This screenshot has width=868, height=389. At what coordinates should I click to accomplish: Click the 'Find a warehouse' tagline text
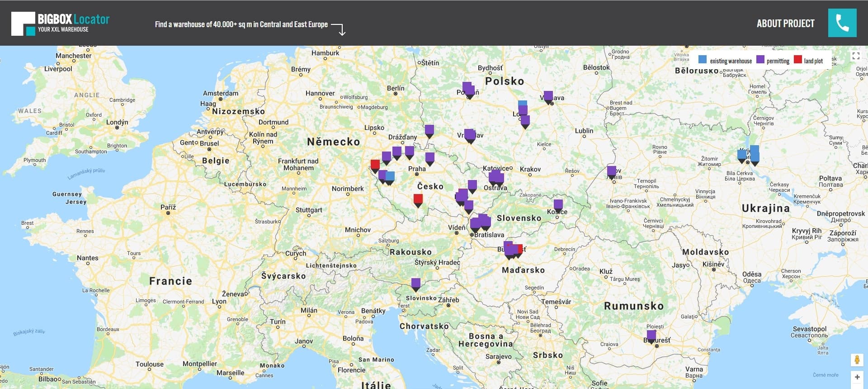click(241, 24)
